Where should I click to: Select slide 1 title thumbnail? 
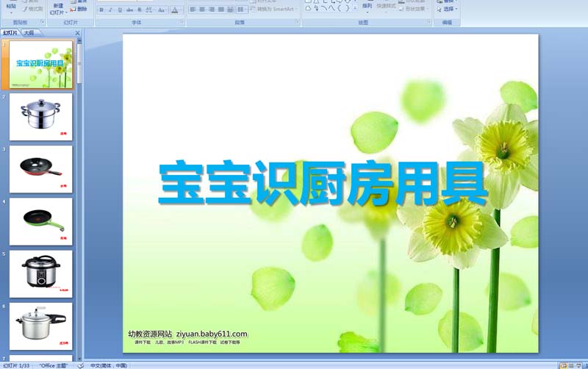click(41, 65)
